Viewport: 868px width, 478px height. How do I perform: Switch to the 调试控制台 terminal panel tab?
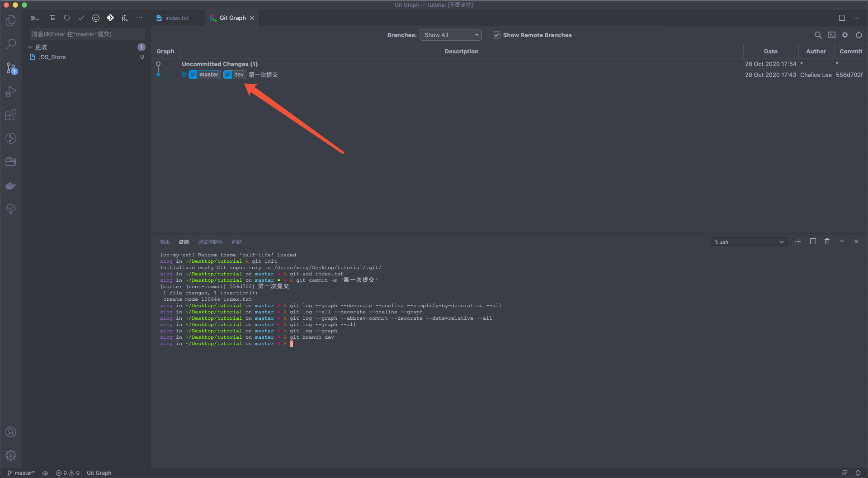point(210,242)
